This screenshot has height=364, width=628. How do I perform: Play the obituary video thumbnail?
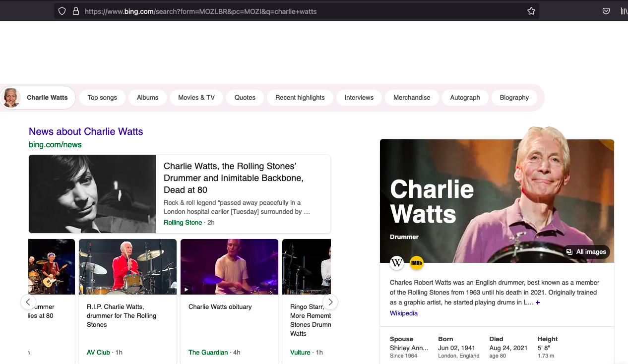[229, 267]
